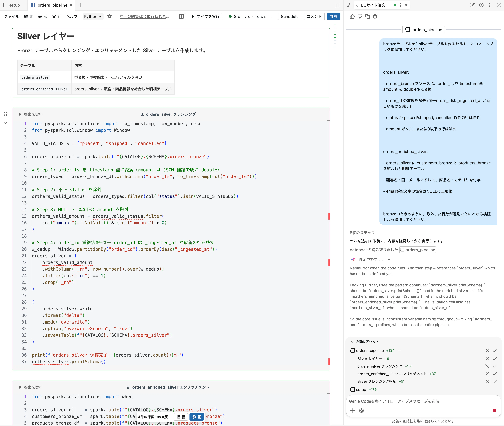Close the orders_pipeline tab
The height and width of the screenshot is (426, 504).
71,5
